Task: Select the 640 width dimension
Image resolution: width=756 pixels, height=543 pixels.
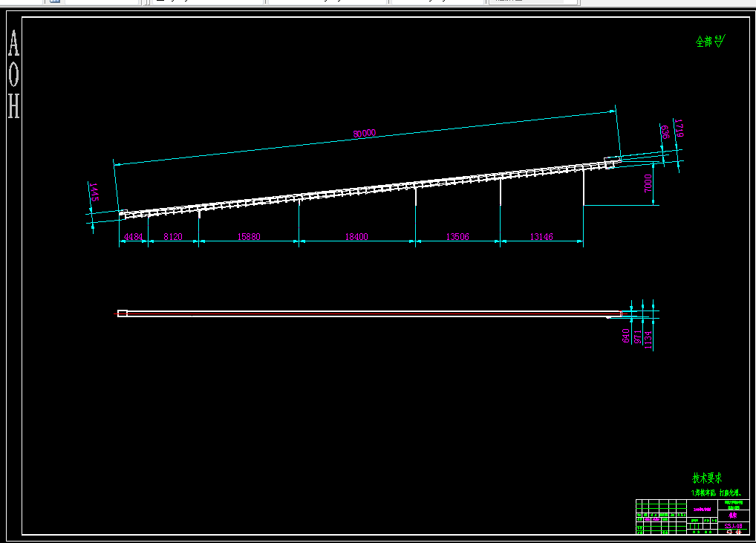Action: pos(626,336)
